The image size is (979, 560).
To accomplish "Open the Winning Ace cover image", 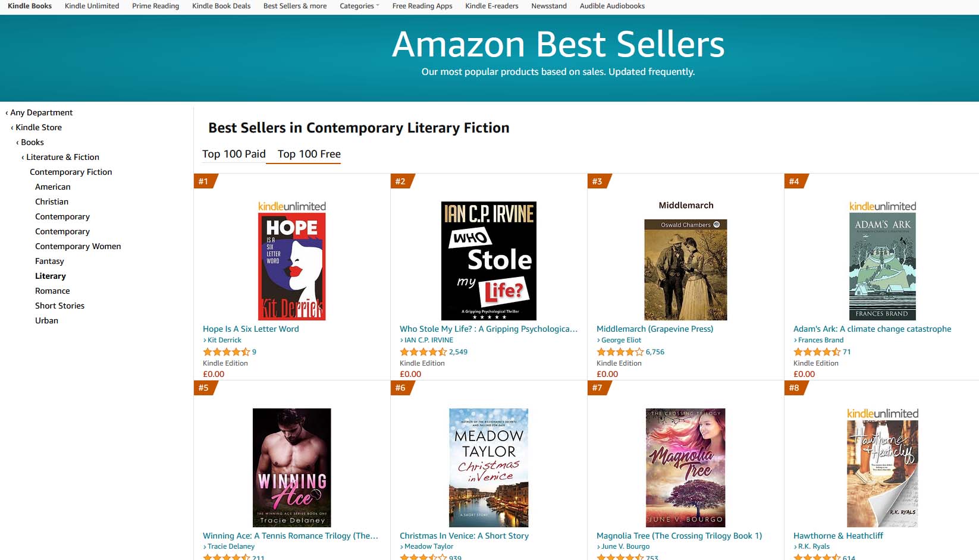I will point(291,467).
